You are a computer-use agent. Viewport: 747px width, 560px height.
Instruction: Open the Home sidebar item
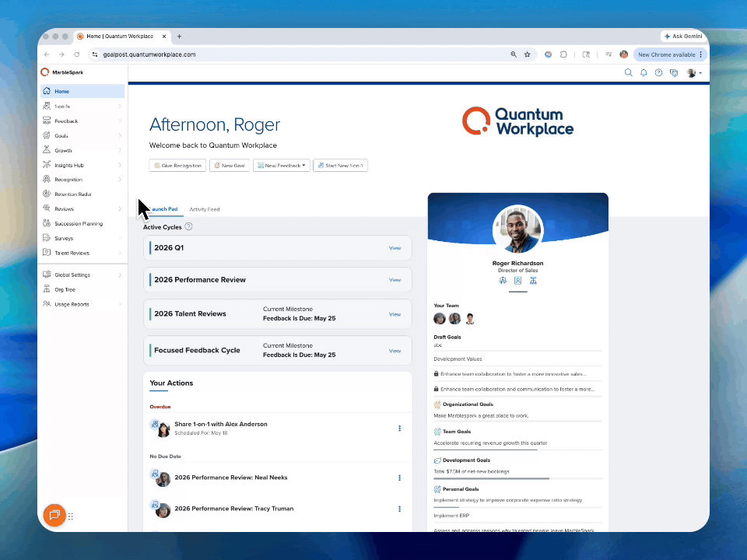tap(82, 91)
